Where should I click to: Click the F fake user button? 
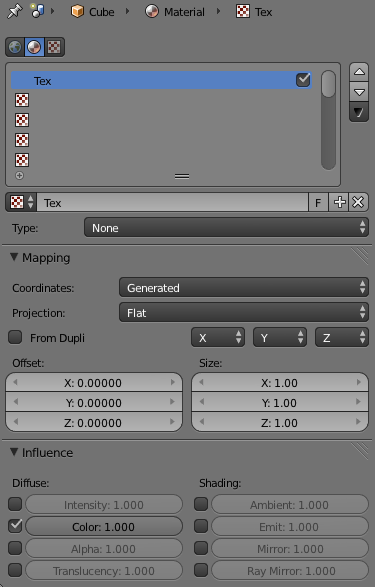318,203
